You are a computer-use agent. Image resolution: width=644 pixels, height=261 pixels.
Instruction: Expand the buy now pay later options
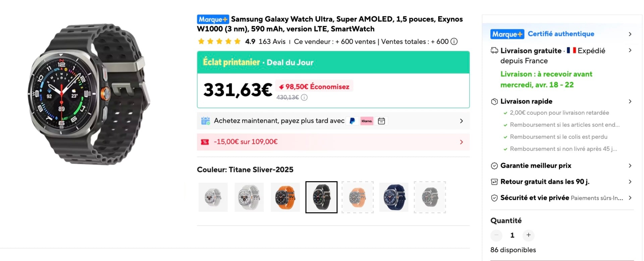pos(462,121)
